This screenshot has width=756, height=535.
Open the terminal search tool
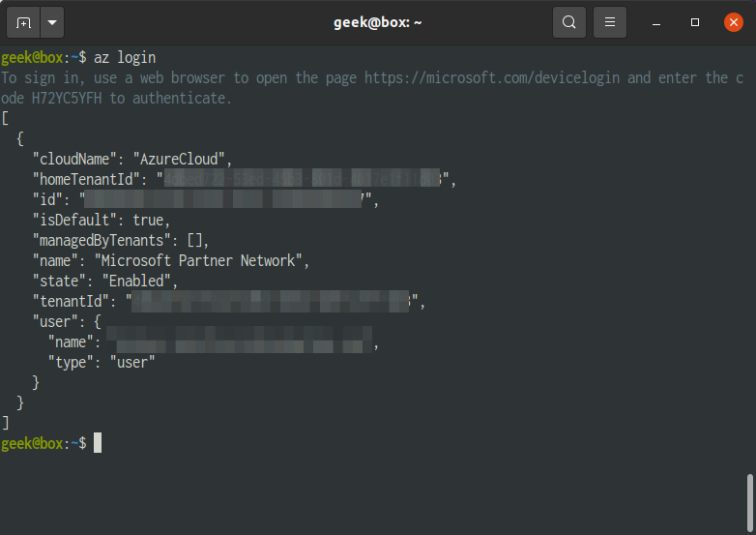point(568,22)
